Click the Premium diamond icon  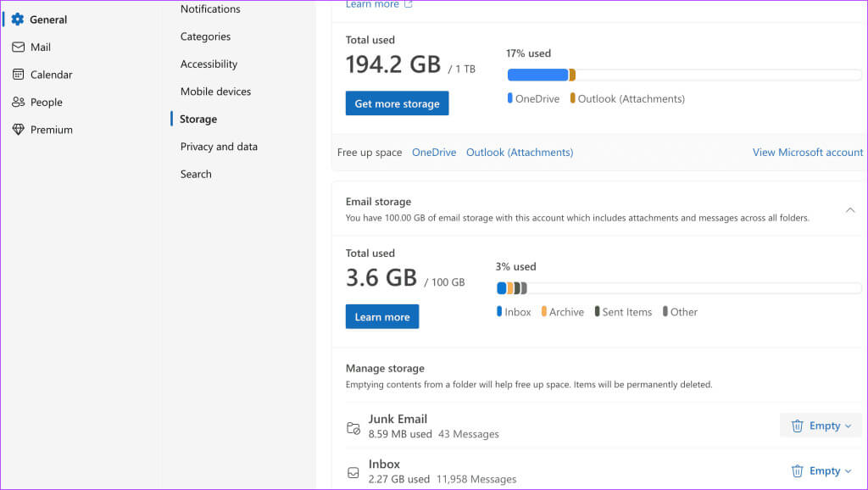click(x=19, y=130)
